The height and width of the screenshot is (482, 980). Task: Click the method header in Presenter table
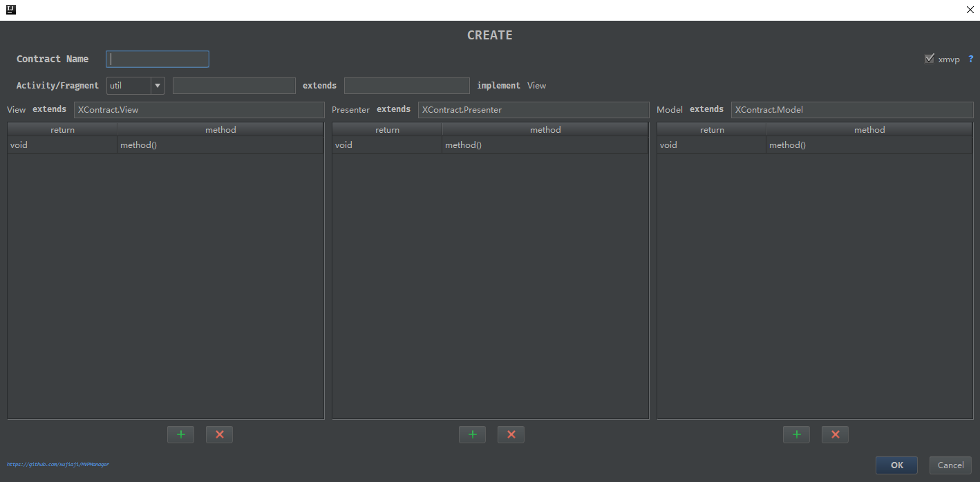(545, 129)
